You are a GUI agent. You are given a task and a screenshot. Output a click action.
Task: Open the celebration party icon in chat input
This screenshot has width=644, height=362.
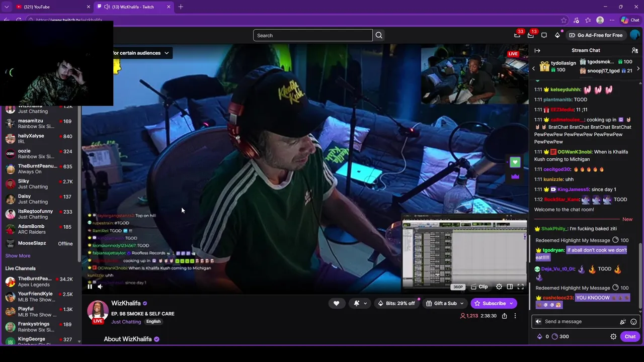click(x=623, y=322)
